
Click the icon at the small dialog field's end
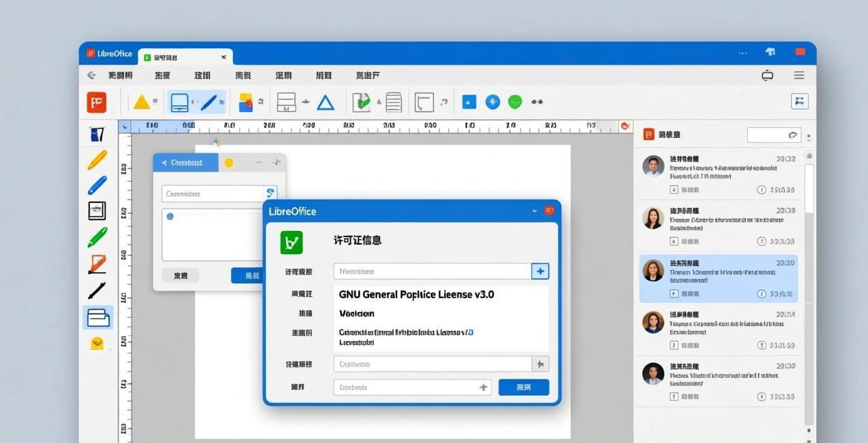click(270, 193)
